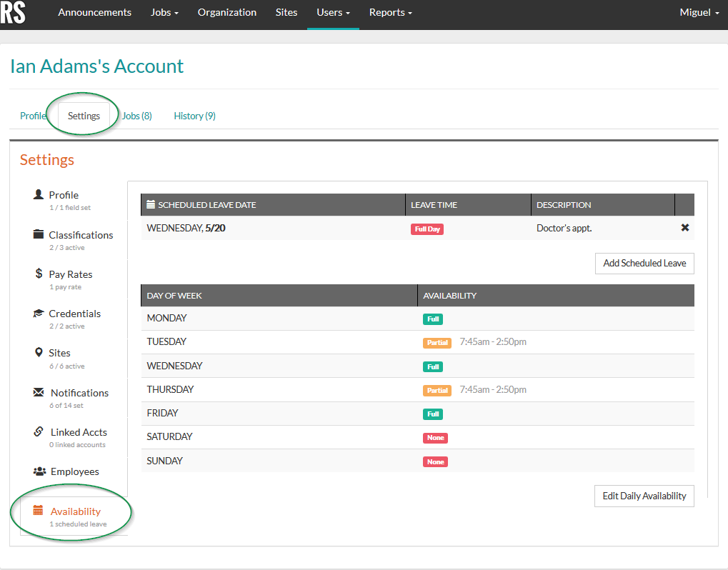This screenshot has width=728, height=570.
Task: Delete the Doctor's appt. leave with X
Action: [x=685, y=227]
